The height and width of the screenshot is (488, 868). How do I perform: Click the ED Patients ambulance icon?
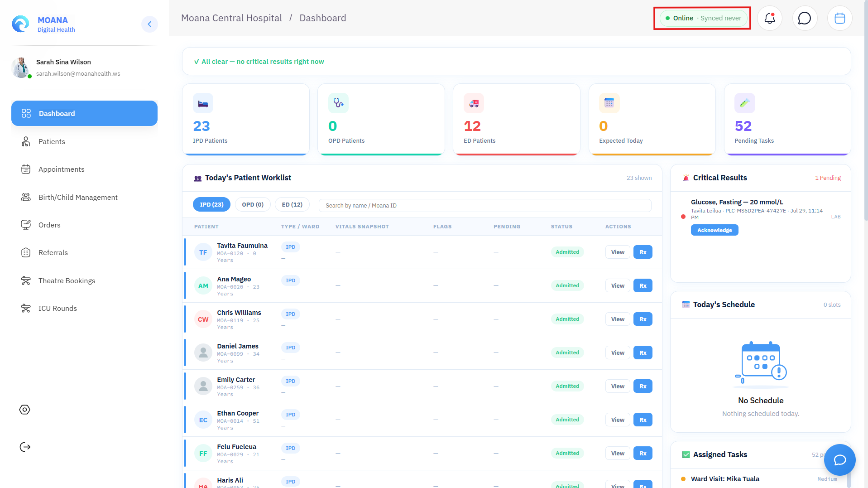pos(474,103)
